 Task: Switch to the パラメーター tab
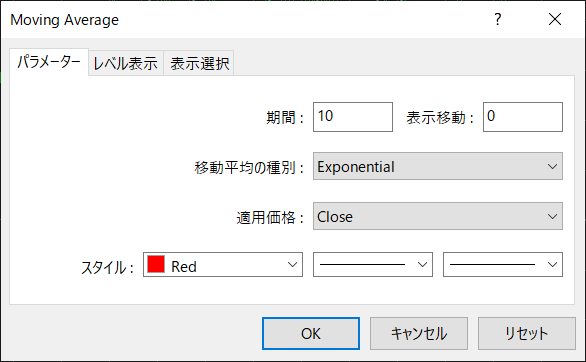pyautogui.click(x=49, y=62)
